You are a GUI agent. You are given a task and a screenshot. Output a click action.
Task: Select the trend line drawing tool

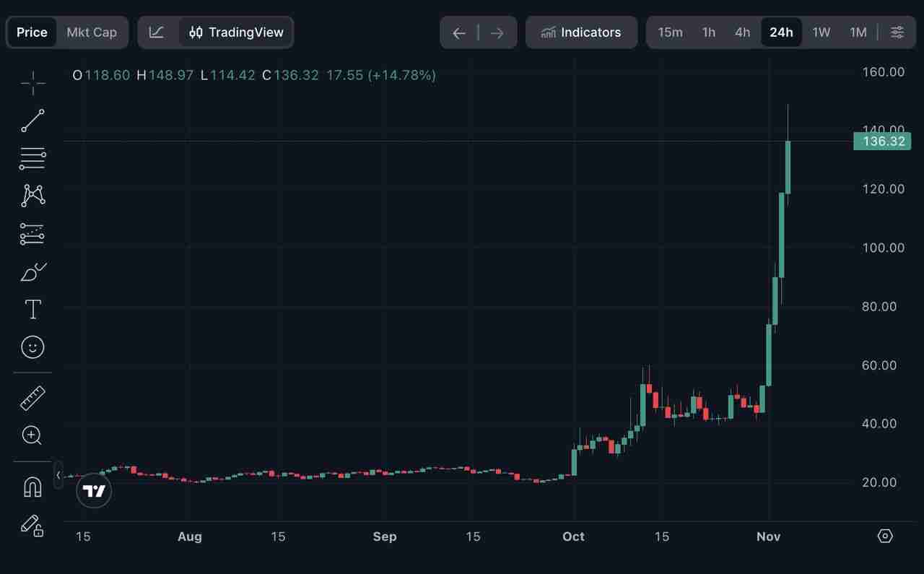tap(32, 120)
